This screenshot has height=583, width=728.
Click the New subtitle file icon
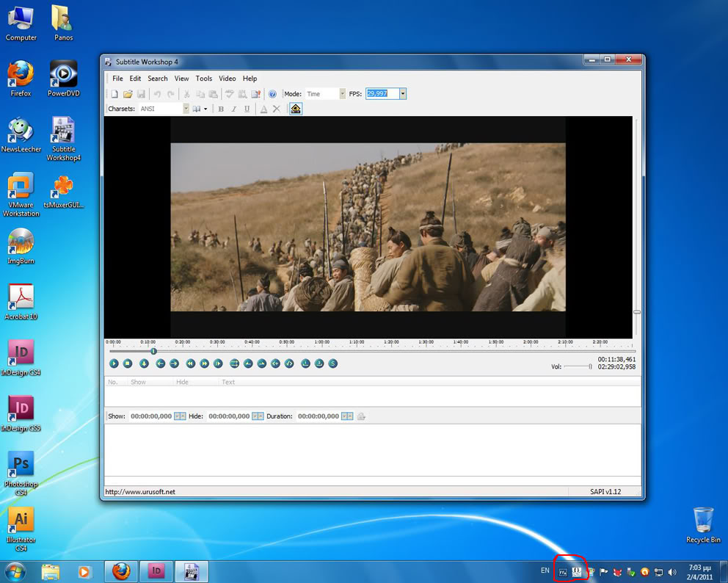click(x=114, y=94)
